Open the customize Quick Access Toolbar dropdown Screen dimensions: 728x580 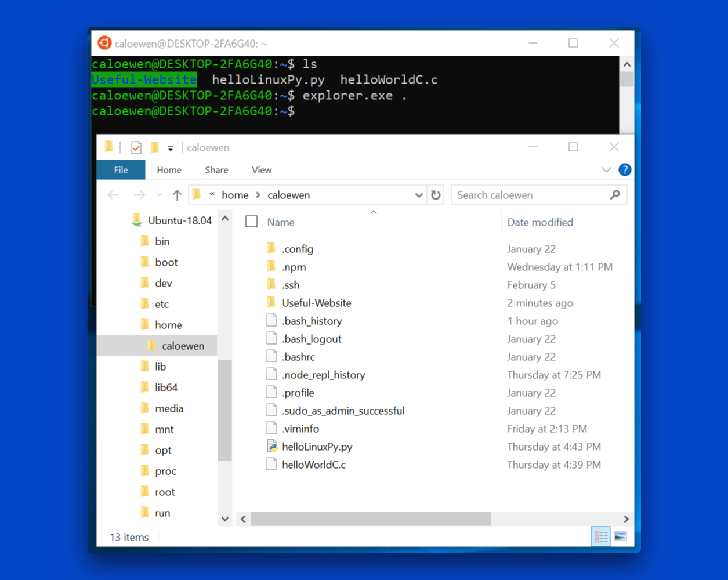coord(170,148)
